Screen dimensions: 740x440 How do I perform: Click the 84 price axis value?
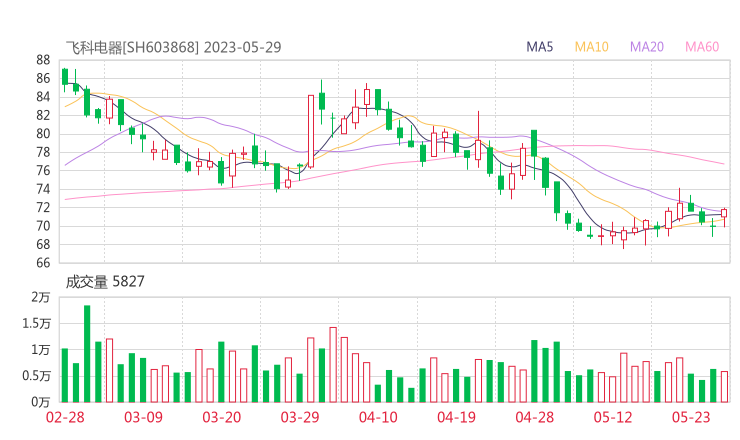pyautogui.click(x=43, y=97)
